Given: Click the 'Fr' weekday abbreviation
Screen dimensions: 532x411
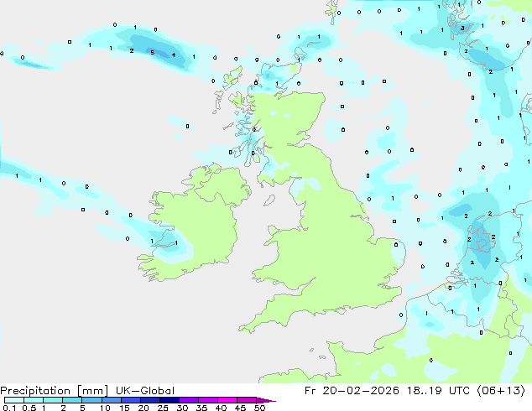Looking at the screenshot, I should (310, 391).
